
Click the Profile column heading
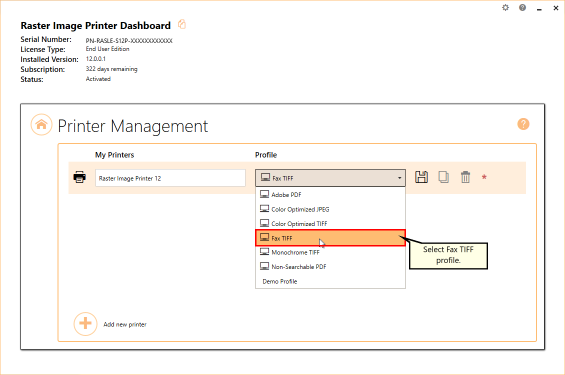266,155
